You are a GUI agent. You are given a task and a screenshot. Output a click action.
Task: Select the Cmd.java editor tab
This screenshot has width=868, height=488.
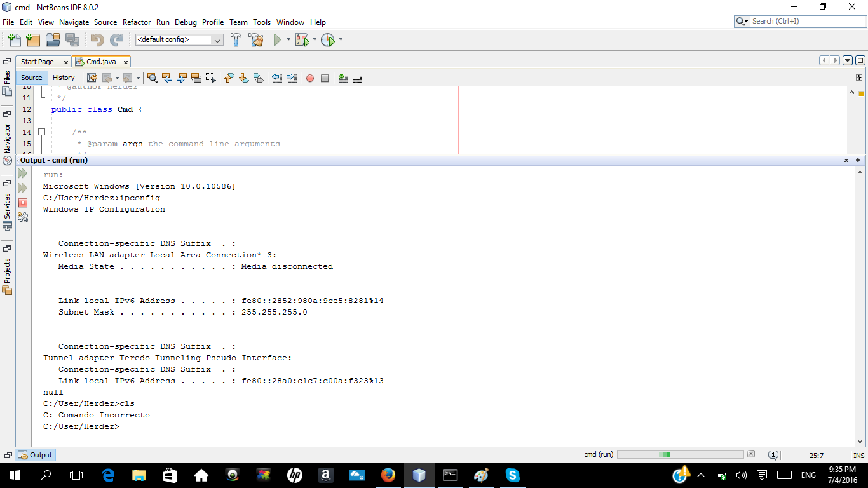[x=101, y=62]
